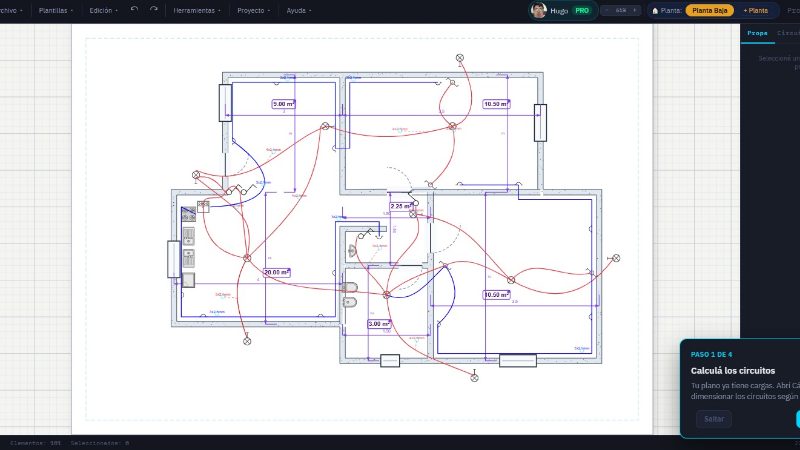Zoom out with the minus button
This screenshot has width=800, height=450.
point(607,10)
